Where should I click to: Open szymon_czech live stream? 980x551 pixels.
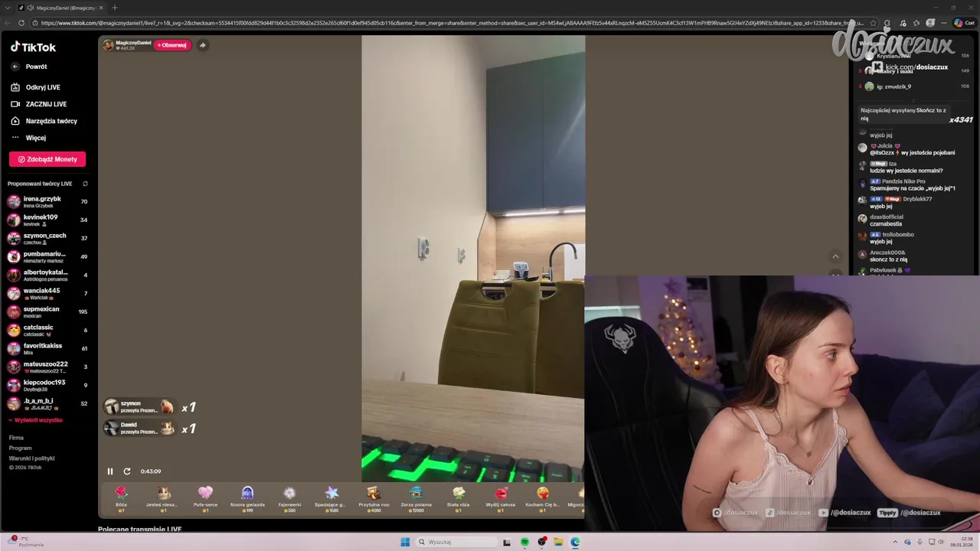click(47, 239)
